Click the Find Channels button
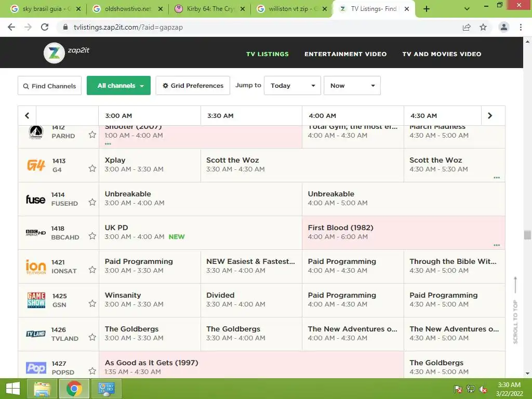The width and height of the screenshot is (532, 399). (x=49, y=86)
